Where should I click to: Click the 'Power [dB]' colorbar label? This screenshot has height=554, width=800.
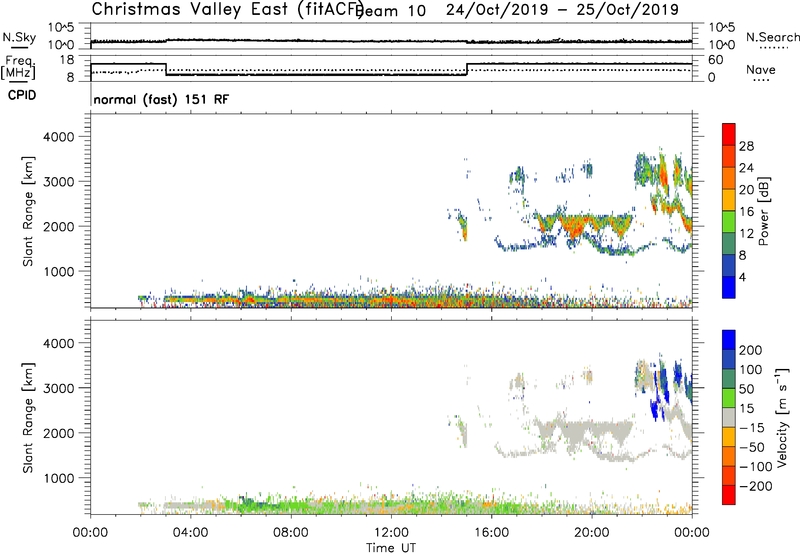[x=763, y=211]
